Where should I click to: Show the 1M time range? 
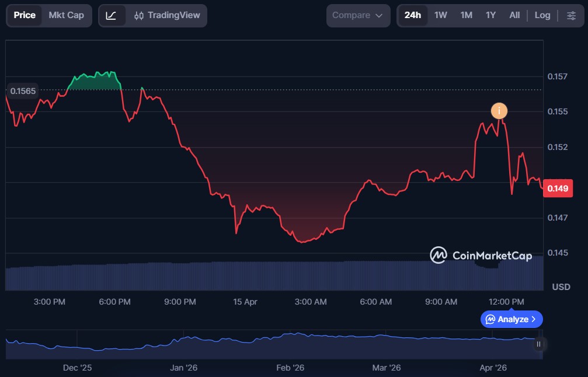pos(466,16)
